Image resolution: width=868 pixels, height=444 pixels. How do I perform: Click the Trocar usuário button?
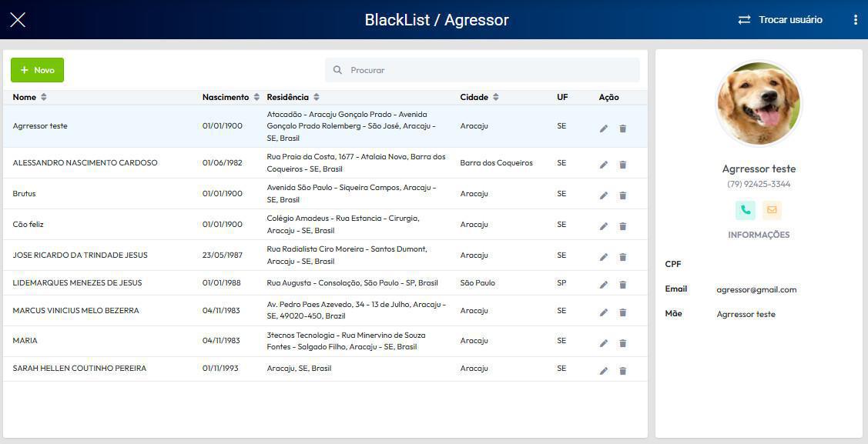780,20
